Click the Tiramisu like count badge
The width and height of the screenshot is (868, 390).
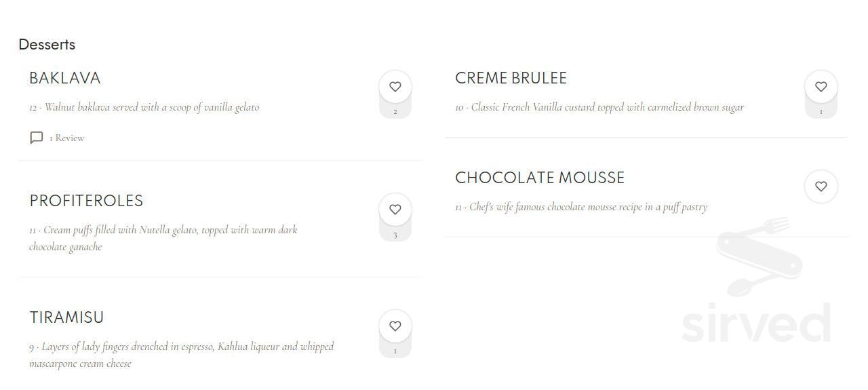(395, 351)
